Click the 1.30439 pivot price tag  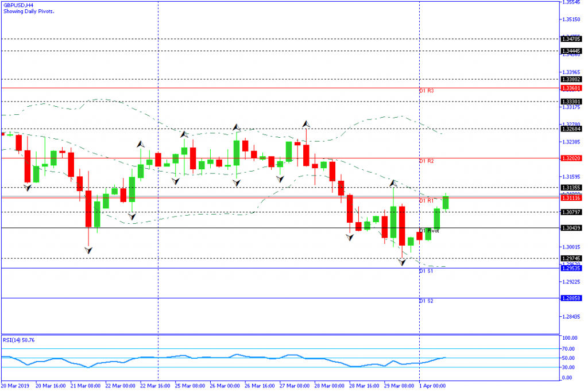point(572,228)
